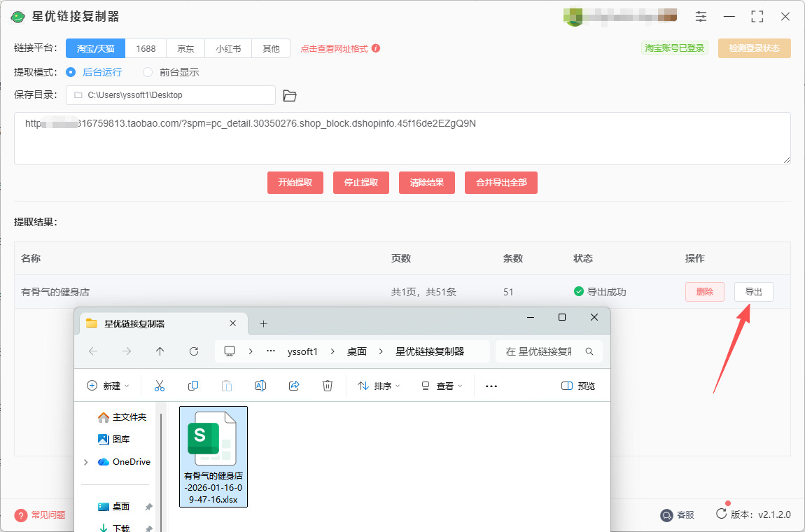
Task: Switch to 京东 platform tab
Action: pos(185,48)
